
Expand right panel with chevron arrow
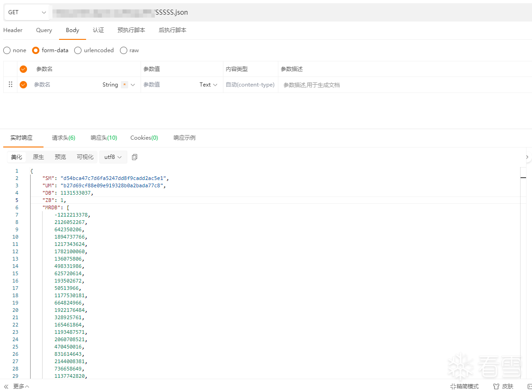coord(527,157)
